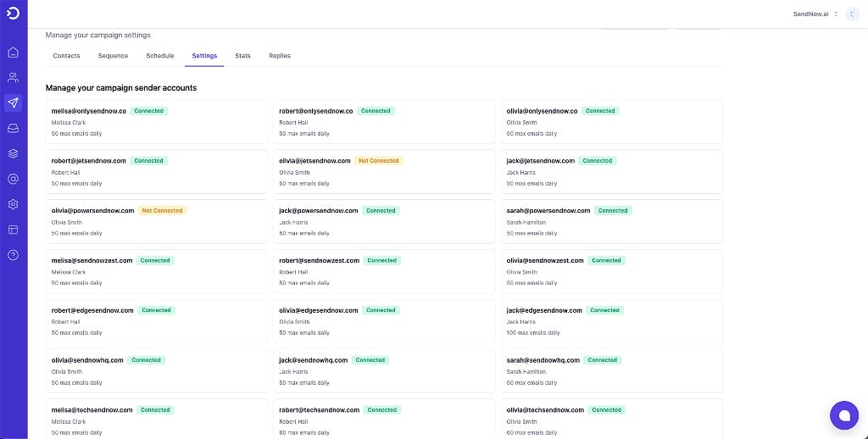Open the user avatar menu
Screen dimensions: 868x439
pos(852,14)
